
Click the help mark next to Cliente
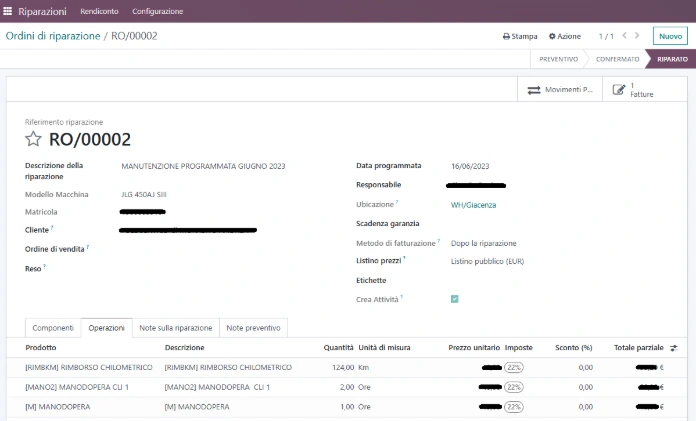52,227
